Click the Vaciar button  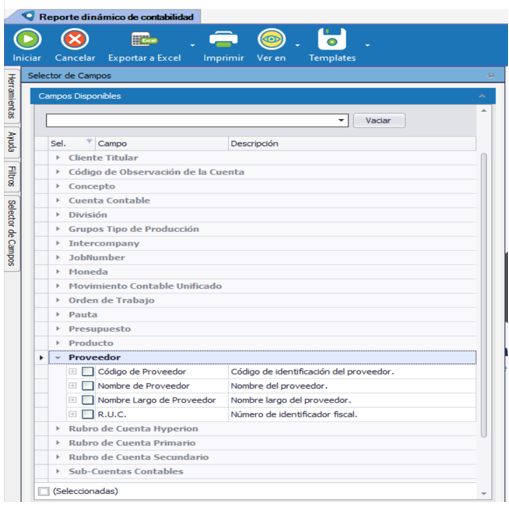tap(379, 120)
